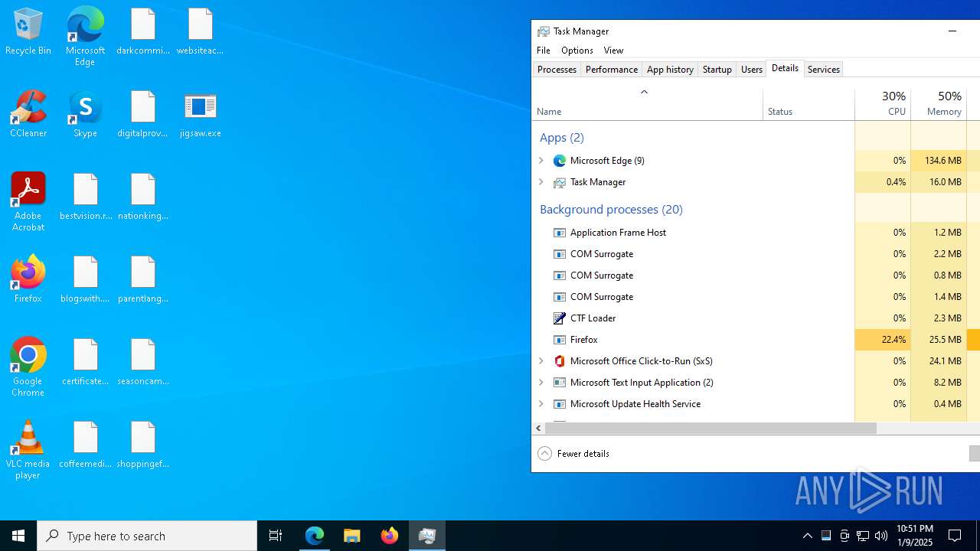Select the Firefox background process row
Viewport: 980px width, 551px height.
click(756, 340)
